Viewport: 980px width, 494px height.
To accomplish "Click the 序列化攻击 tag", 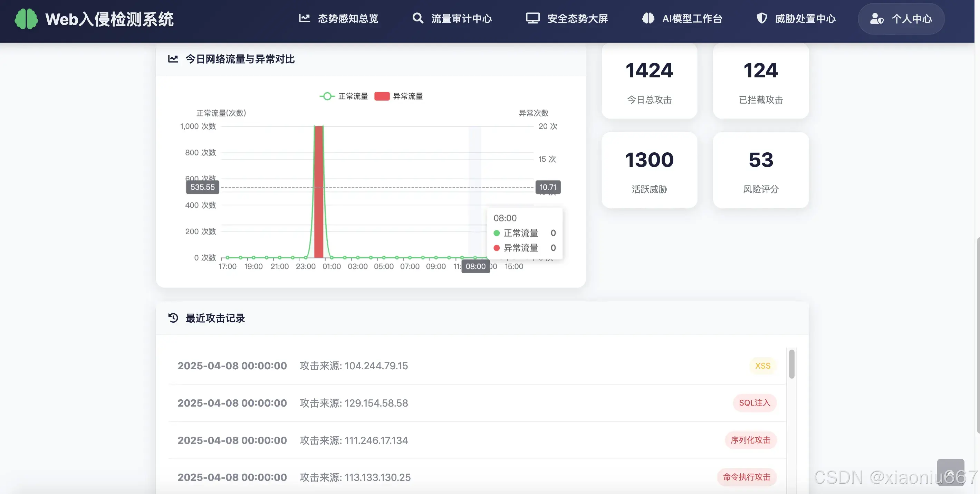I will pos(750,440).
